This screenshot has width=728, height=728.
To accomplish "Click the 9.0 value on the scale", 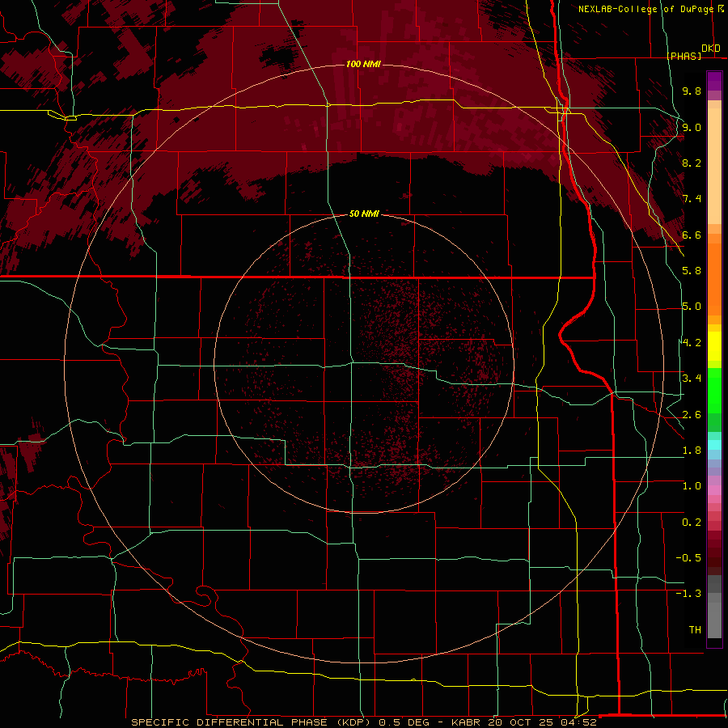I will pos(692,127).
